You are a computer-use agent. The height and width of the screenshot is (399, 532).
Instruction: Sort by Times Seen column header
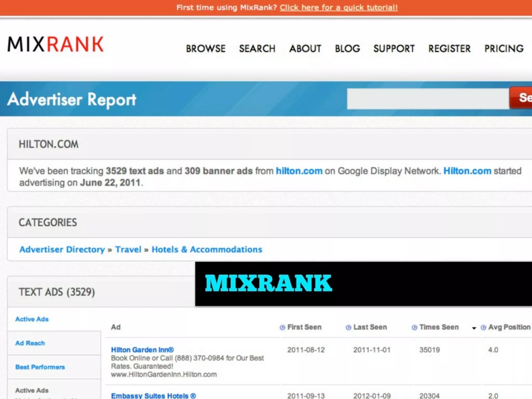tap(439, 327)
